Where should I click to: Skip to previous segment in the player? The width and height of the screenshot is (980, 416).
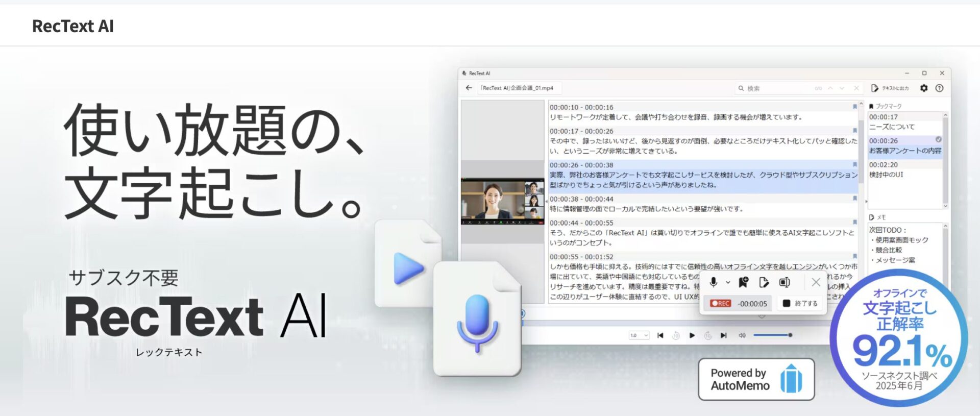click(x=660, y=335)
